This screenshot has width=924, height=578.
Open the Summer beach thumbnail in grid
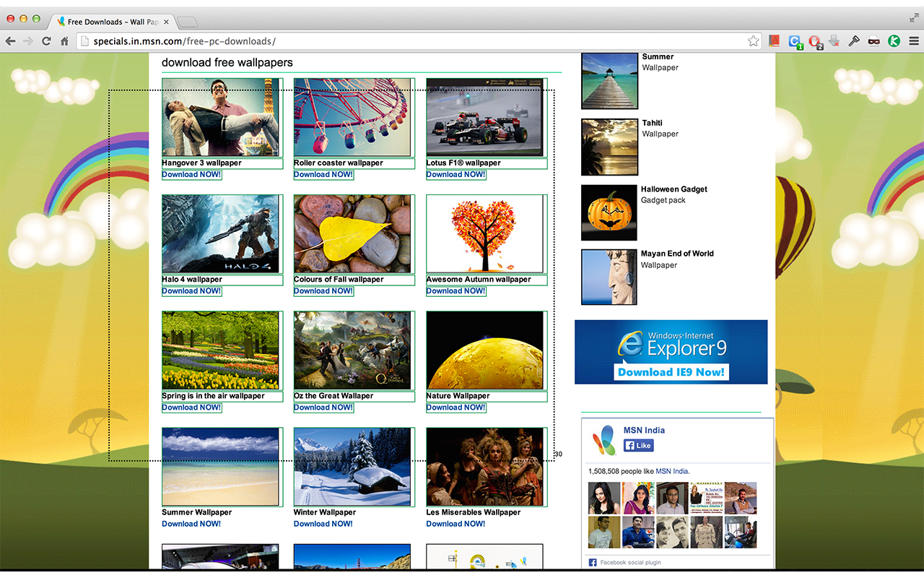[x=220, y=467]
